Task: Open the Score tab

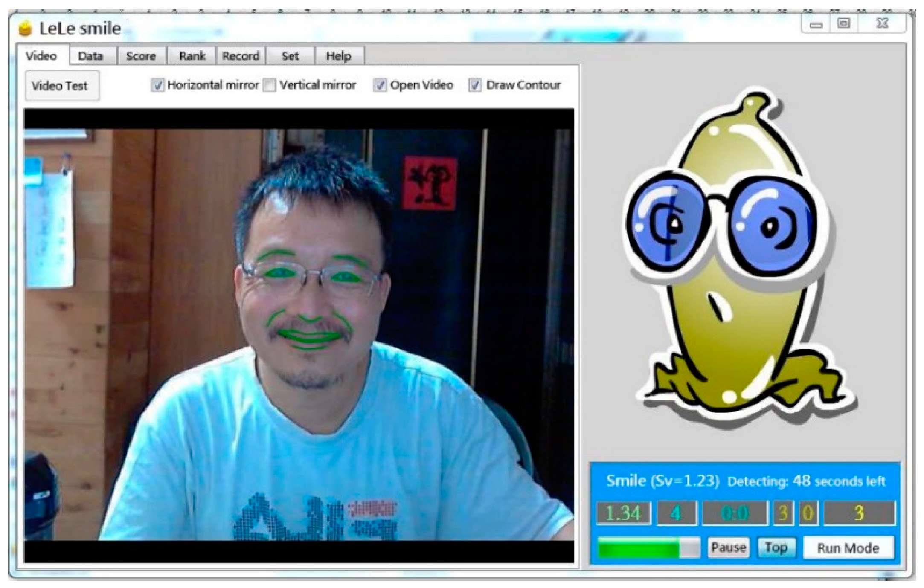Action: coord(141,56)
